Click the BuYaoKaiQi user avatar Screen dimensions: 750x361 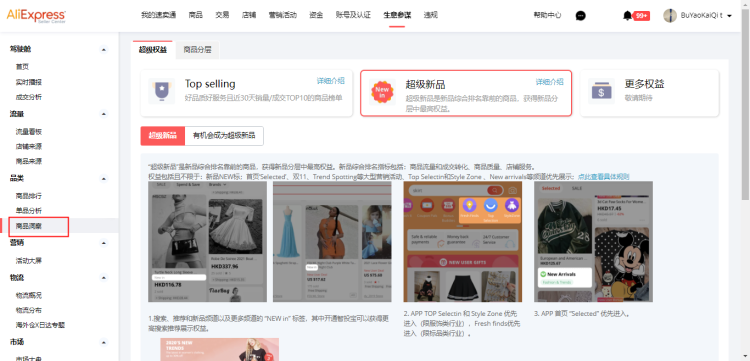click(670, 16)
